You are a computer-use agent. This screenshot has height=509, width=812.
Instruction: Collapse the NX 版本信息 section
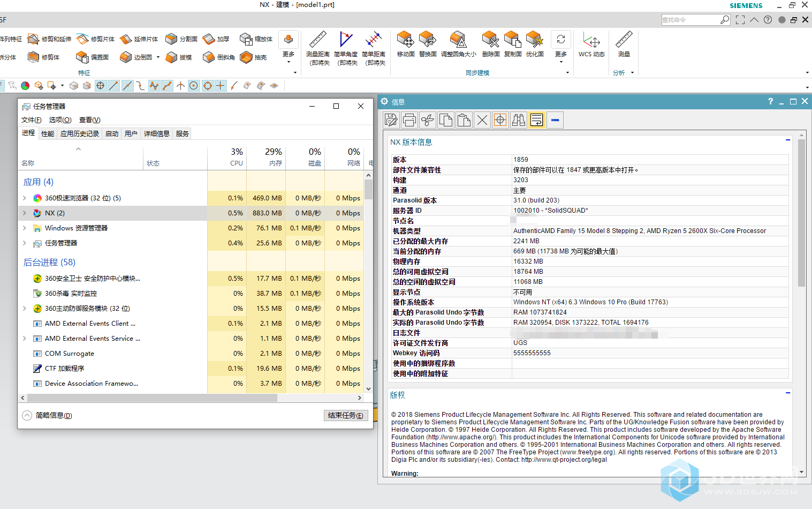(788, 140)
